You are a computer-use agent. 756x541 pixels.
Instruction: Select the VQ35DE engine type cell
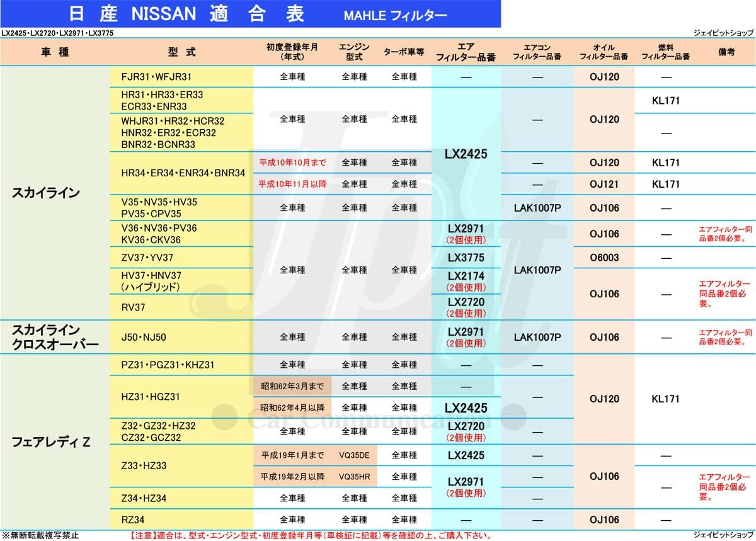354,455
